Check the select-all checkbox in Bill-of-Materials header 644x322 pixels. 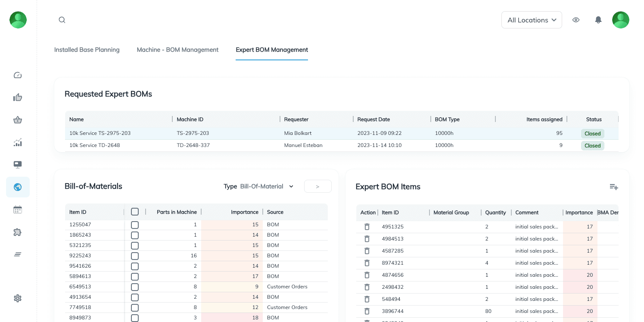point(135,212)
